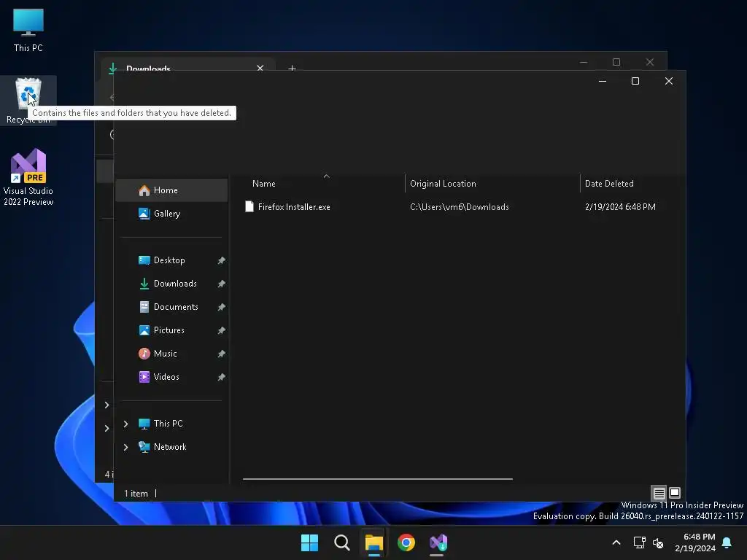Click File Explorer on the taskbar
Viewport: 747px width, 560px height.
pos(374,542)
